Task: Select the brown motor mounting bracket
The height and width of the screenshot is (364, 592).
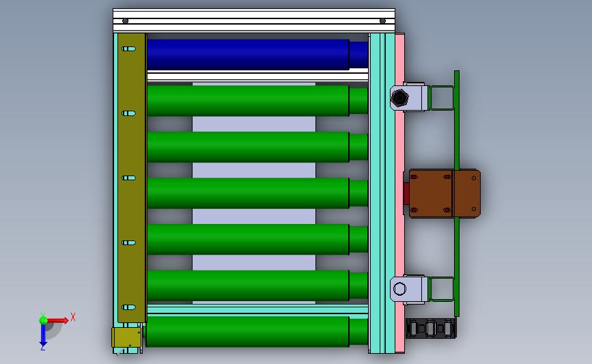Action: 445,193
